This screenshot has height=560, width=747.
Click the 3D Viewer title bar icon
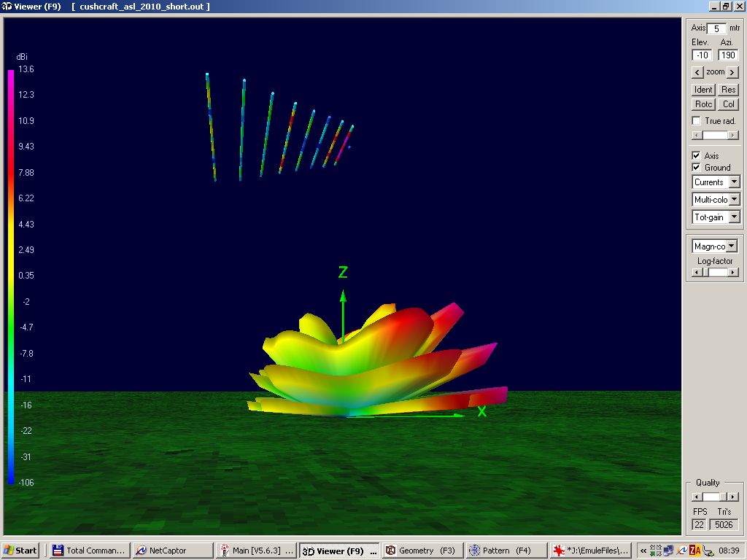[x=7, y=6]
